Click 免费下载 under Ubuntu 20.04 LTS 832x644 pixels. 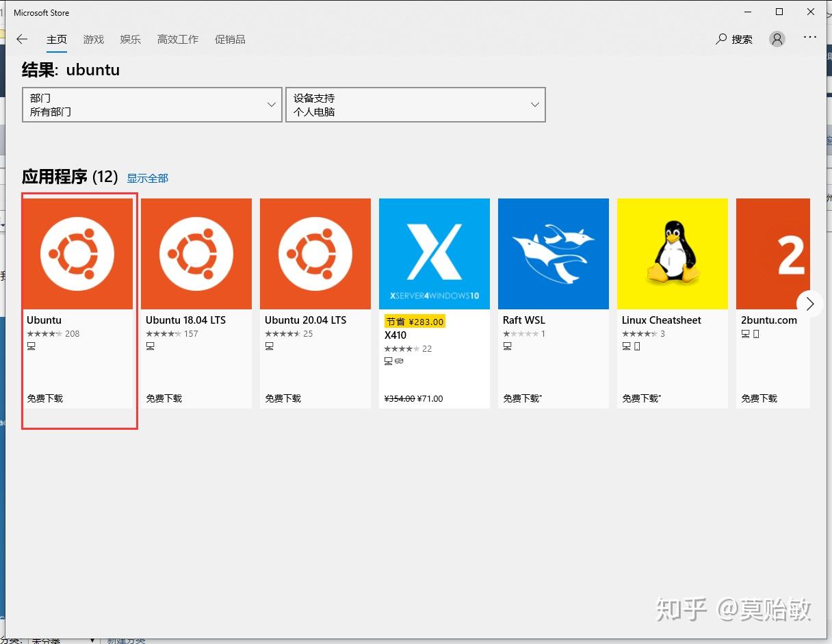tap(283, 398)
